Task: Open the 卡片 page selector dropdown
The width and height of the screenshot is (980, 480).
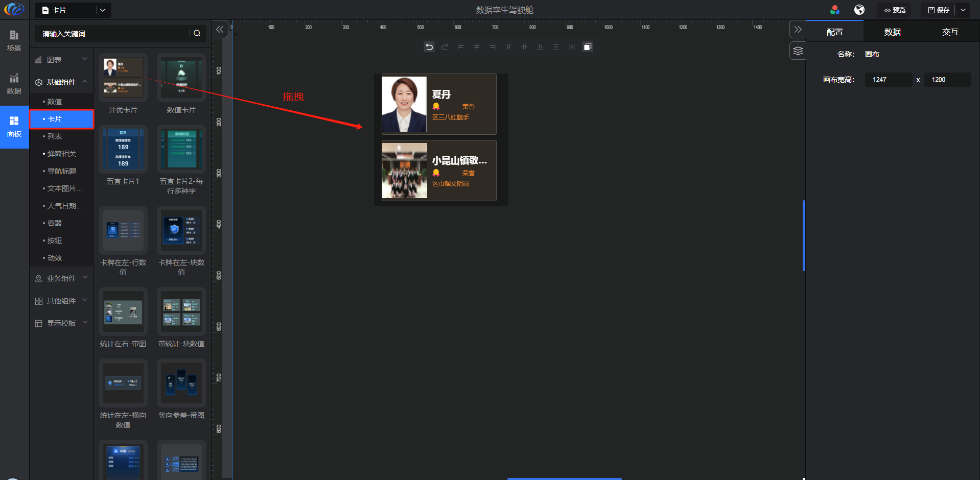Action: pos(103,10)
